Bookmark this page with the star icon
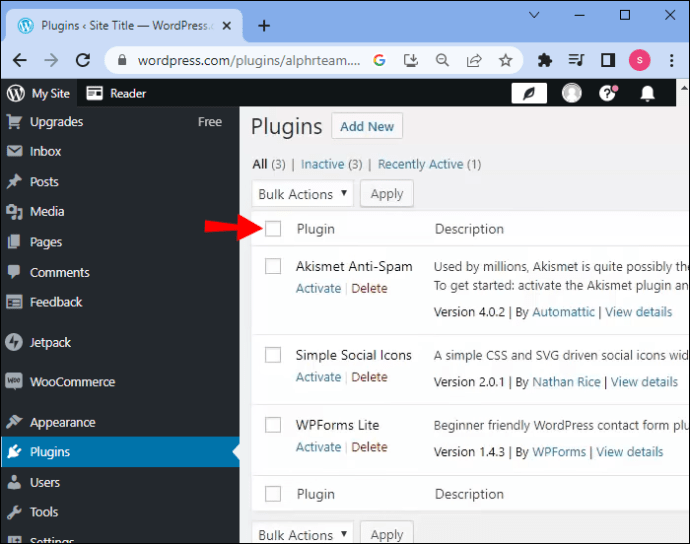The image size is (690, 544). tap(506, 60)
